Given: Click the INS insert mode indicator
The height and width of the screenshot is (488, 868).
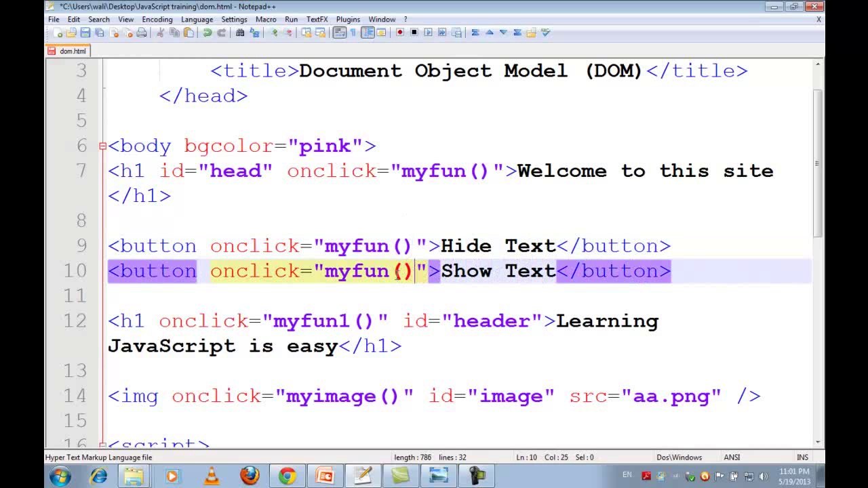Looking at the screenshot, I should tap(802, 457).
